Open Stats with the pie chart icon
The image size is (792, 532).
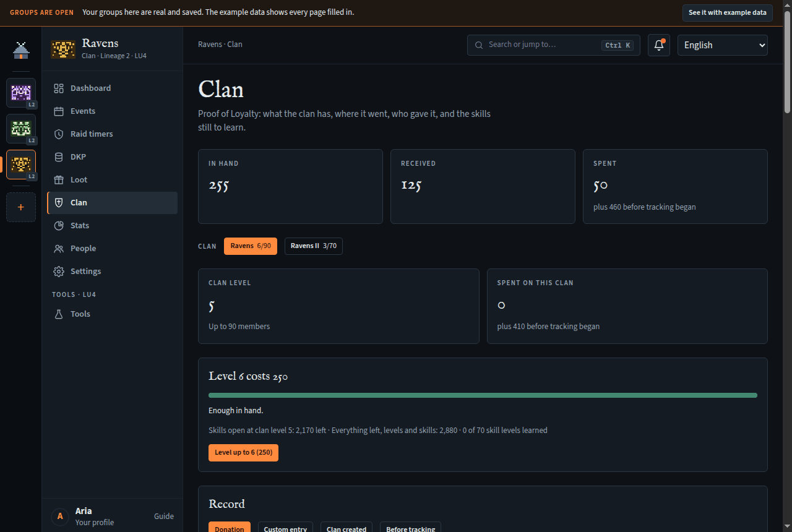(59, 226)
